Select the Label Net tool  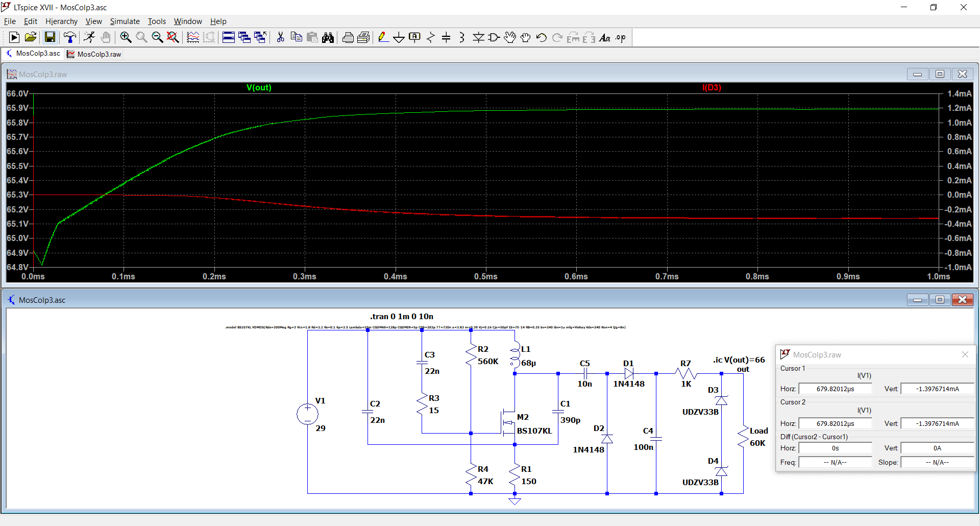point(415,37)
